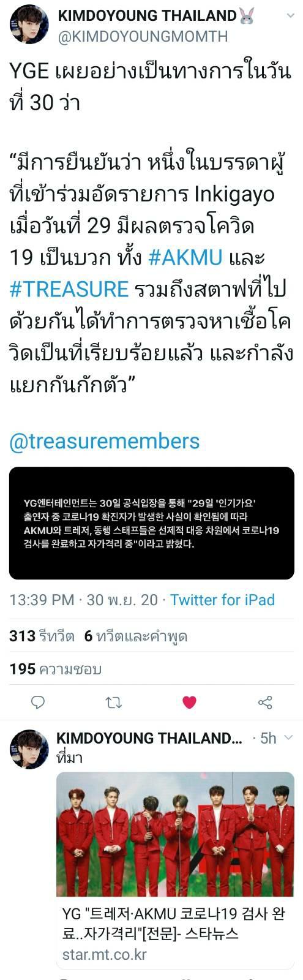Screen dimensions: 303x980
Task: Open the @treasuremembers mention
Action: (105, 441)
